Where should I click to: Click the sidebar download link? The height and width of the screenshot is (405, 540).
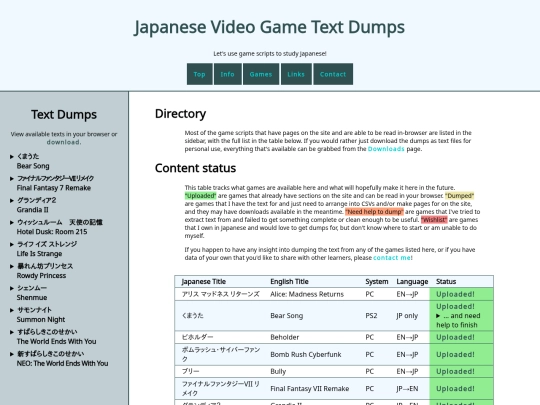click(64, 142)
